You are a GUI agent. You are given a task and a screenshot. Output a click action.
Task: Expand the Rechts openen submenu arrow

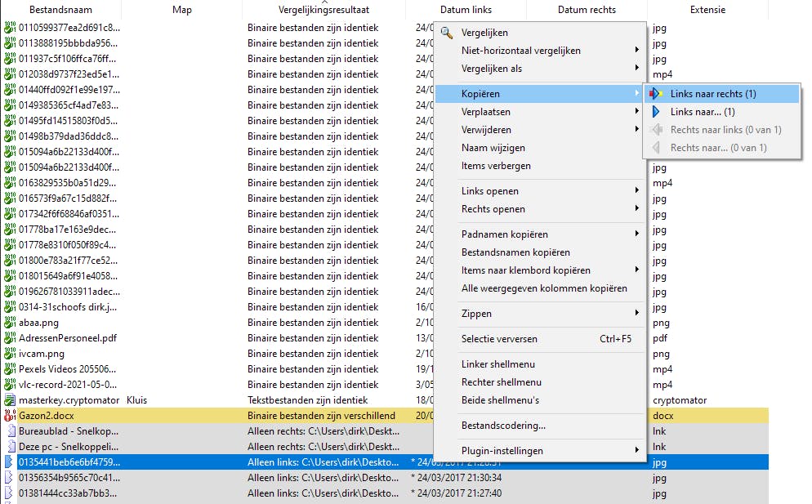coord(636,209)
